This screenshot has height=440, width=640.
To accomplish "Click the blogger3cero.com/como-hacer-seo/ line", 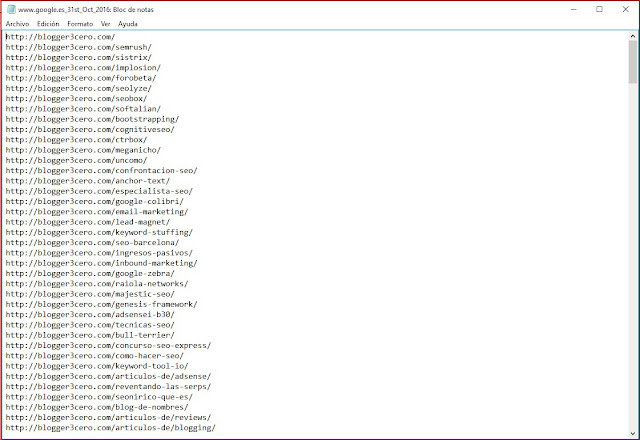I will (95, 356).
